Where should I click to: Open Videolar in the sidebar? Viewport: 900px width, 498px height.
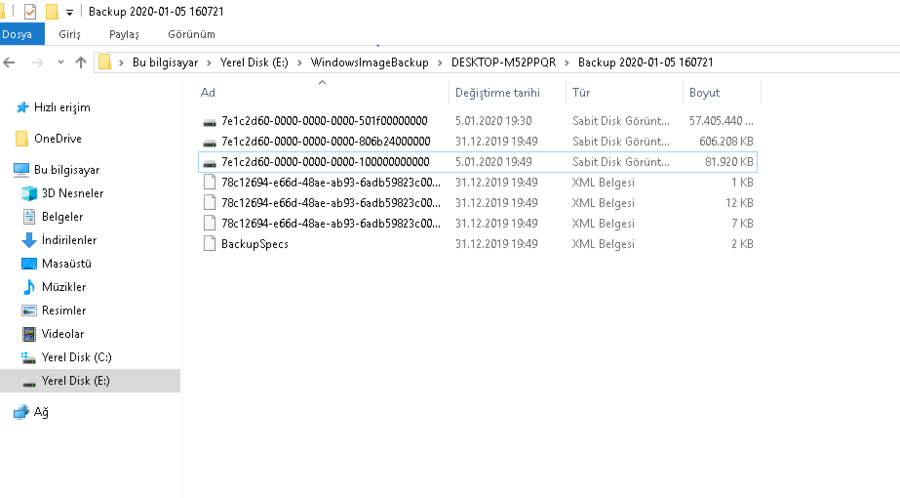pyautogui.click(x=63, y=334)
